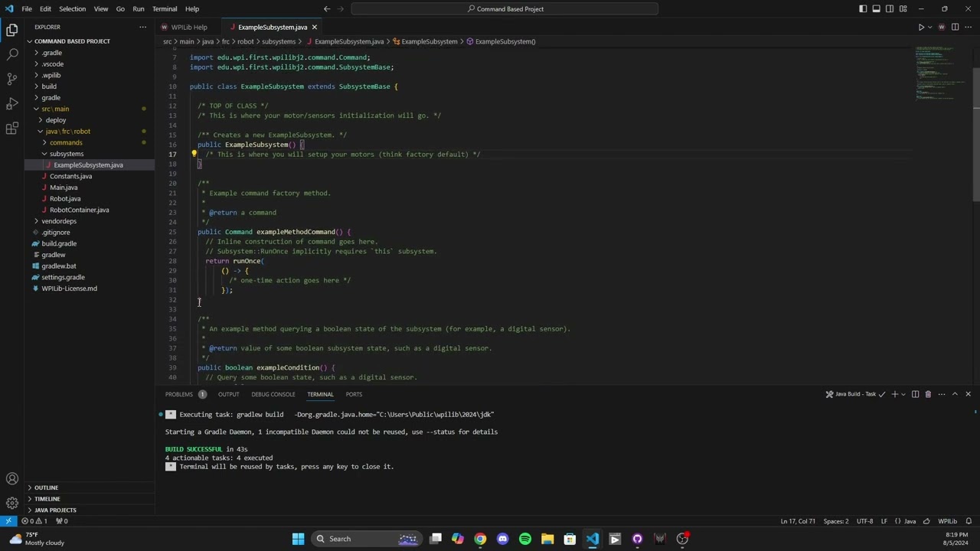Screen dimensions: 980x551
Task: Open build.gradle in the explorer
Action: (x=59, y=243)
